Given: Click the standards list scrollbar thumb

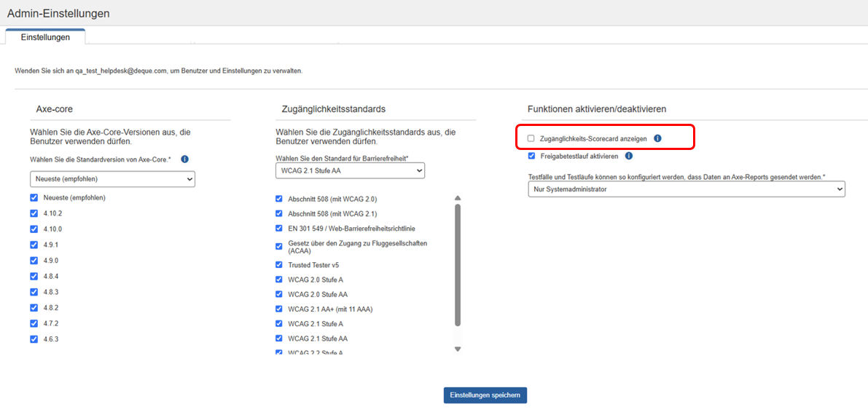Looking at the screenshot, I should point(458,264).
